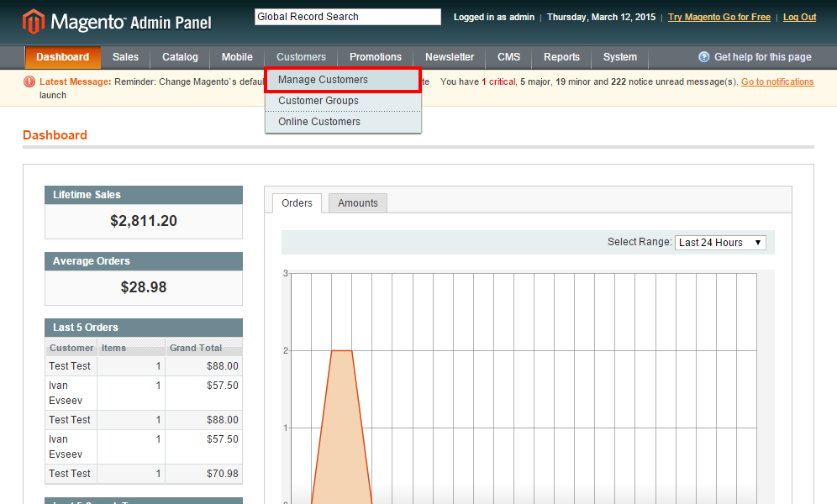This screenshot has height=504, width=837.
Task: Open the Newsletter menu
Action: tap(450, 57)
